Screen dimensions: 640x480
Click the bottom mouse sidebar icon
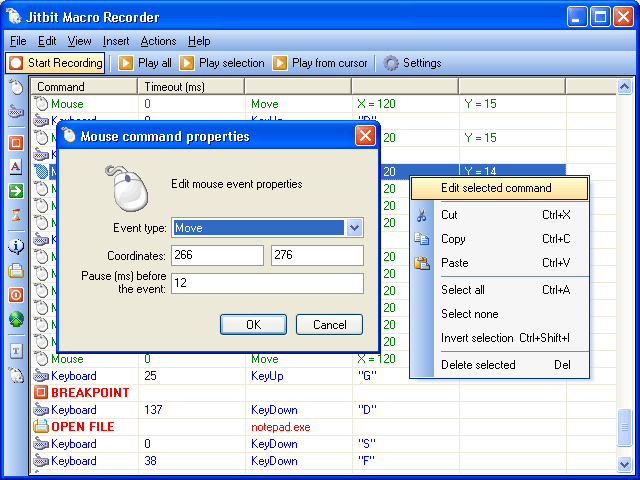click(x=16, y=375)
